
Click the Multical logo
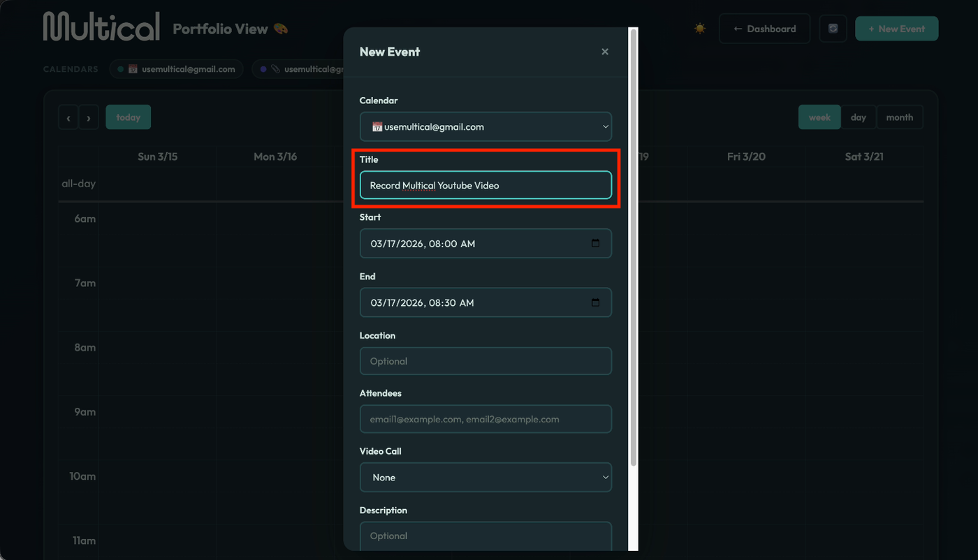click(101, 27)
